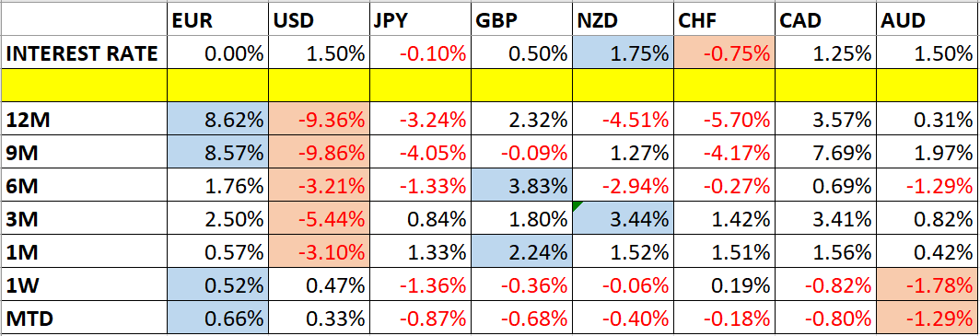This screenshot has width=980, height=336.
Task: Select the GBP 1M cell showing 2.24%
Action: coord(521,252)
